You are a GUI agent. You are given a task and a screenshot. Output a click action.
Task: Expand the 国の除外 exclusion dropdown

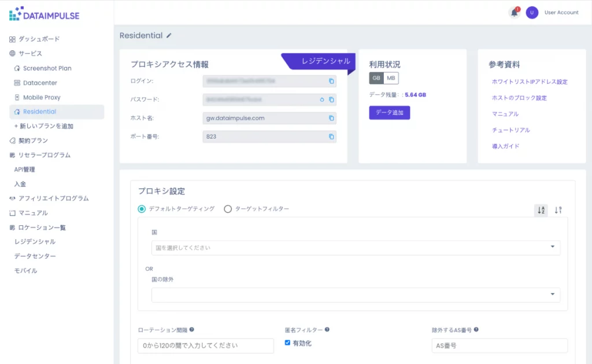coord(356,295)
